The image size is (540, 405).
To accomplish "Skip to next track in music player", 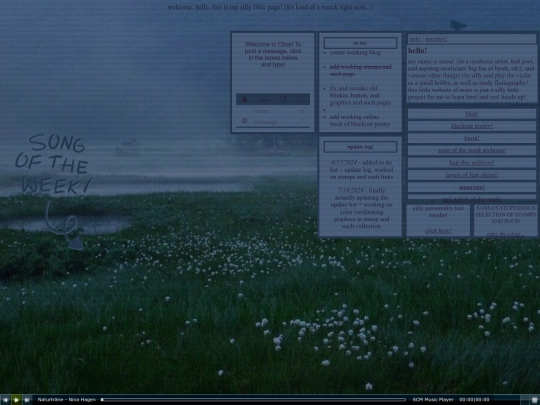I will pyautogui.click(x=27, y=400).
